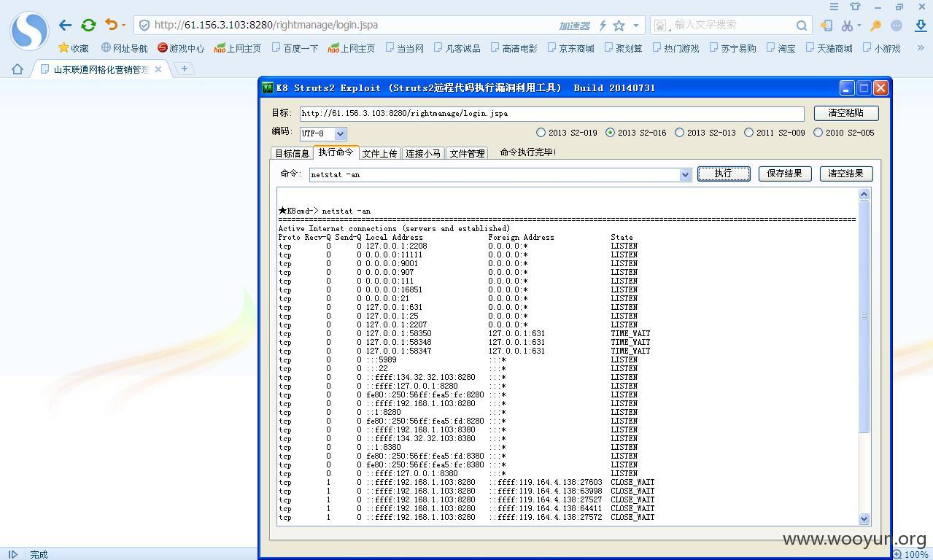Open a new tab with plus button
Image resolution: width=933 pixels, height=560 pixels.
click(x=185, y=69)
